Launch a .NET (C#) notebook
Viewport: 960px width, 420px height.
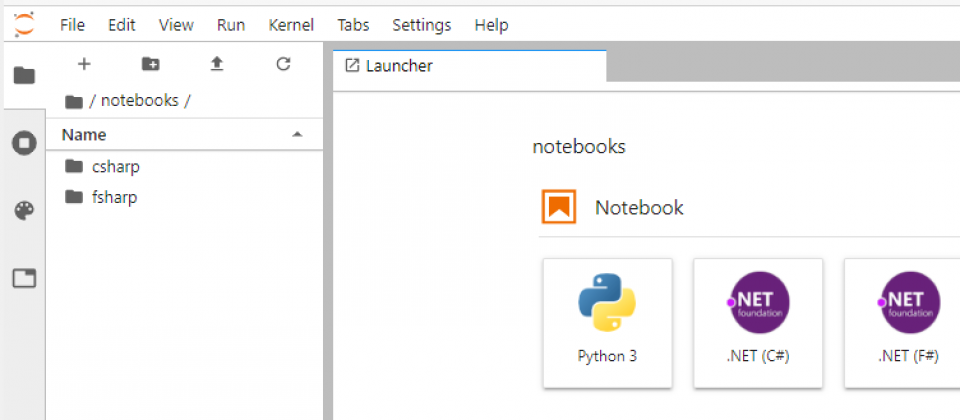click(758, 323)
